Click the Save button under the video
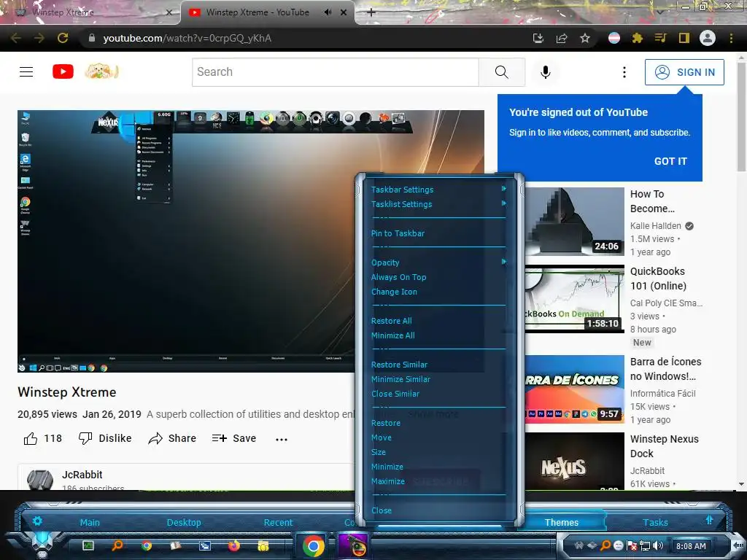The height and width of the screenshot is (560, 747). (x=234, y=438)
